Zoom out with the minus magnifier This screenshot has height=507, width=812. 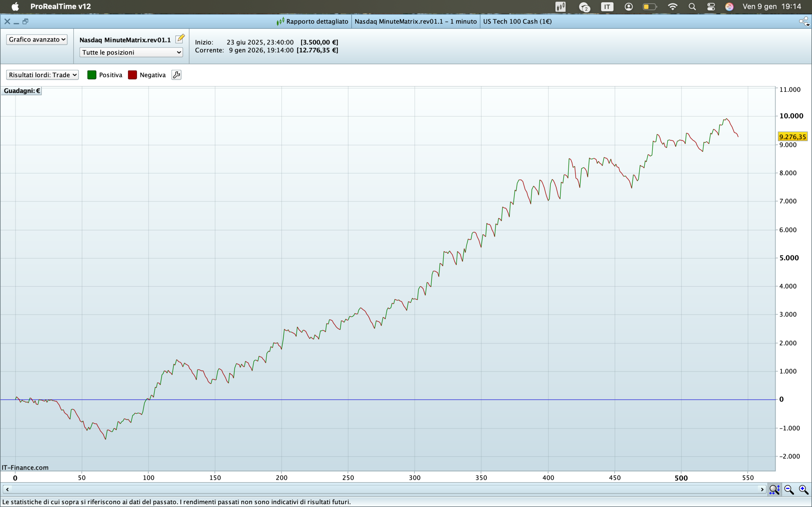pos(789,490)
